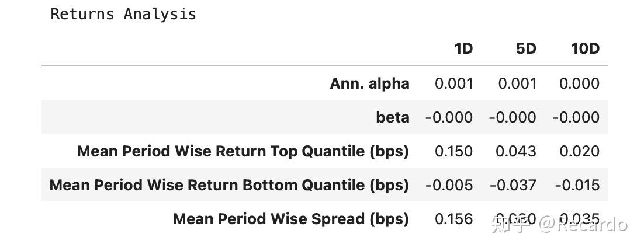
Task: Select the 10D column header
Action: pos(585,48)
